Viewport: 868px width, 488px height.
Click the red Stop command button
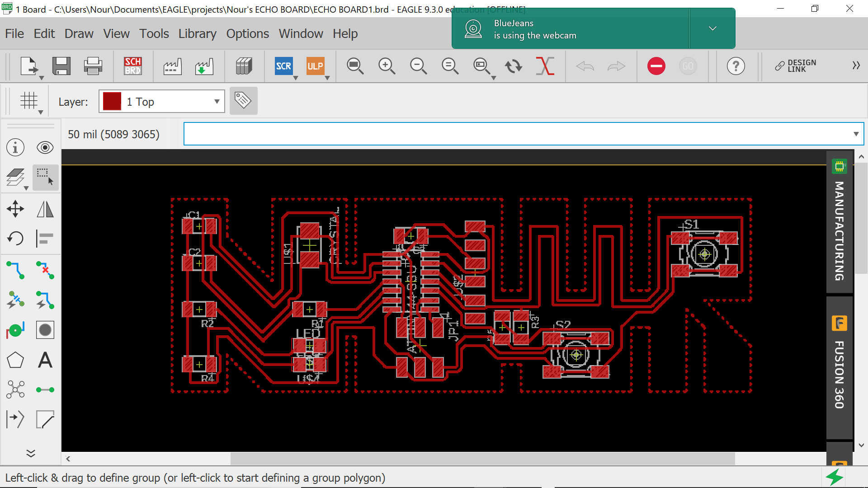(656, 66)
